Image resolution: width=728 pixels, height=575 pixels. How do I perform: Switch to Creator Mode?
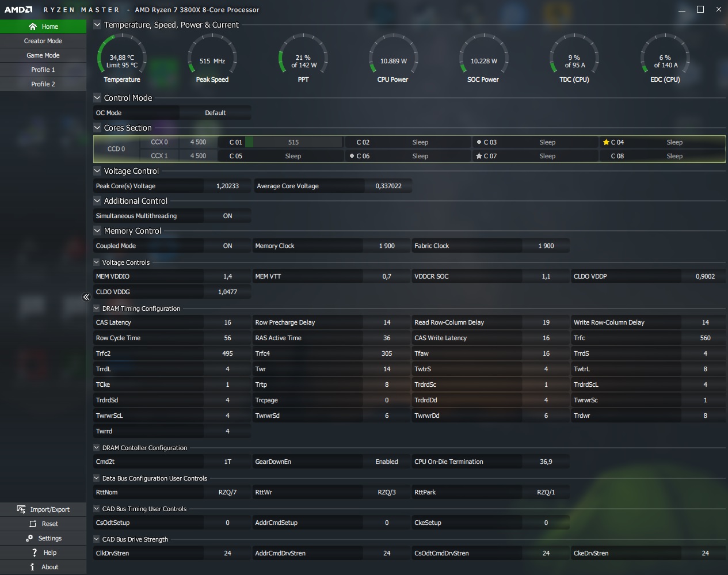[x=43, y=41]
